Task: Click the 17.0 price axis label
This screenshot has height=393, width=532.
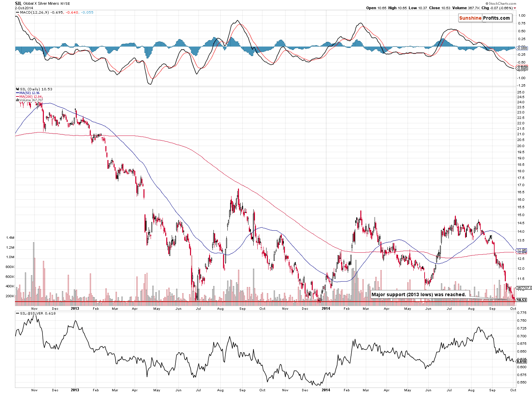Action: 521,185
